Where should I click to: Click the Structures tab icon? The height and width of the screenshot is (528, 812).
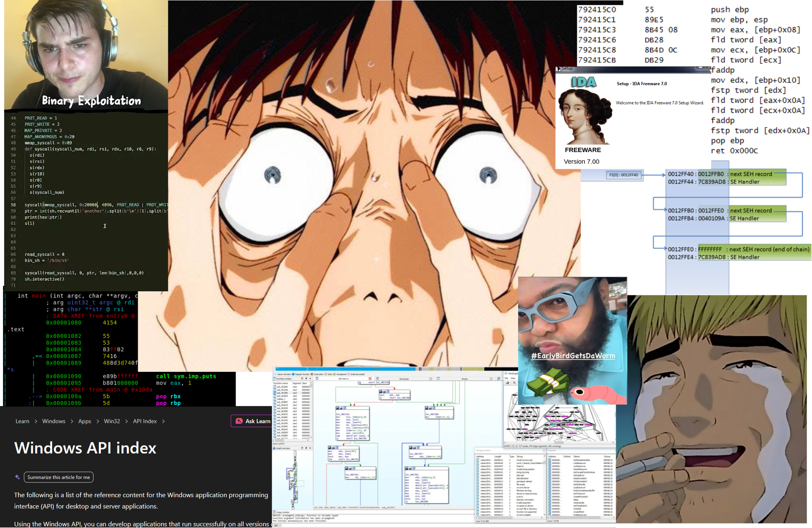[x=377, y=379]
